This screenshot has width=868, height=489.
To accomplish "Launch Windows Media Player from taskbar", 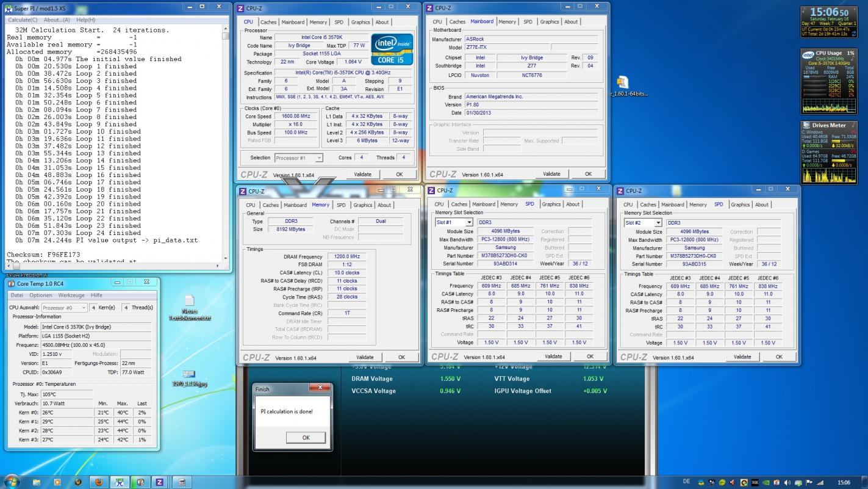I will click(x=57, y=482).
